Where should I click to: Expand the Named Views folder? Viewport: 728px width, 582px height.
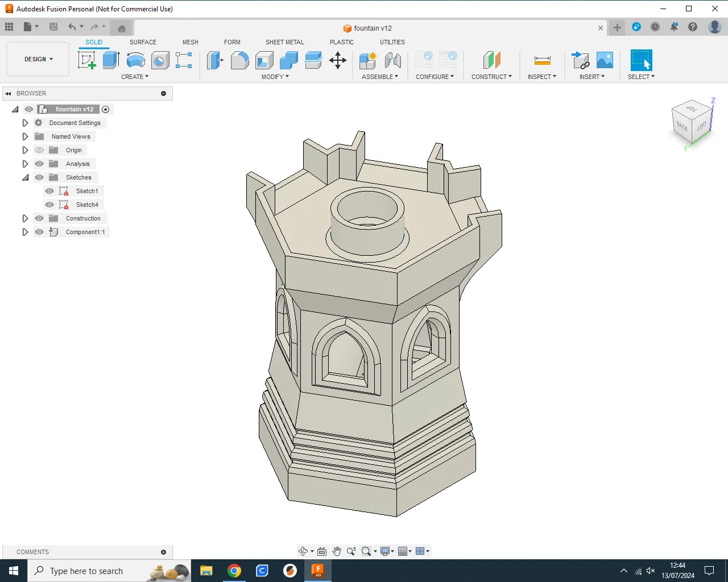pos(25,136)
